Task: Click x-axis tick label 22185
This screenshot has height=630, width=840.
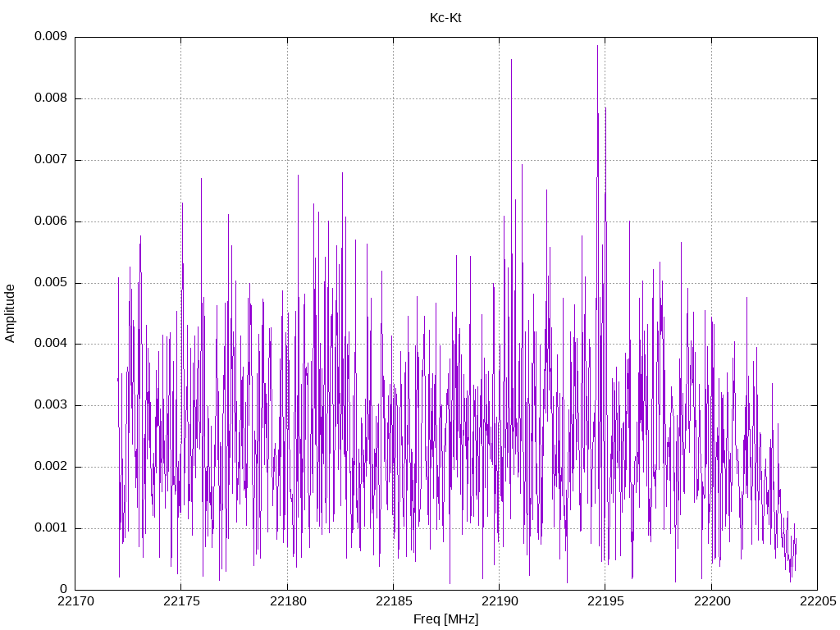Action: 394,601
